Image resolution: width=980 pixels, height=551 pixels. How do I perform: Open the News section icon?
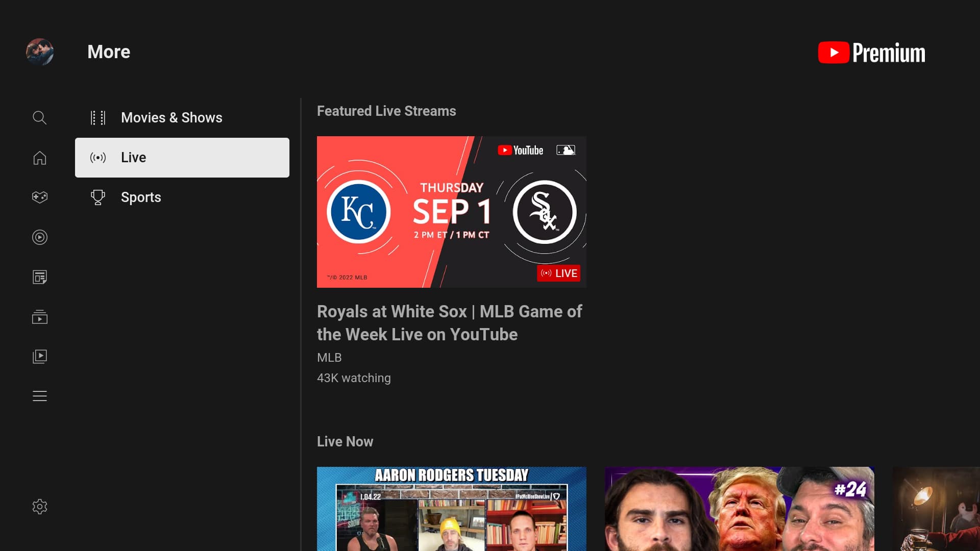pyautogui.click(x=39, y=277)
